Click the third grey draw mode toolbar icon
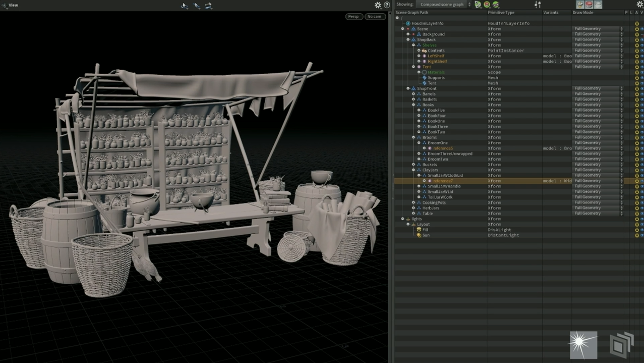644x363 pixels. point(598,5)
